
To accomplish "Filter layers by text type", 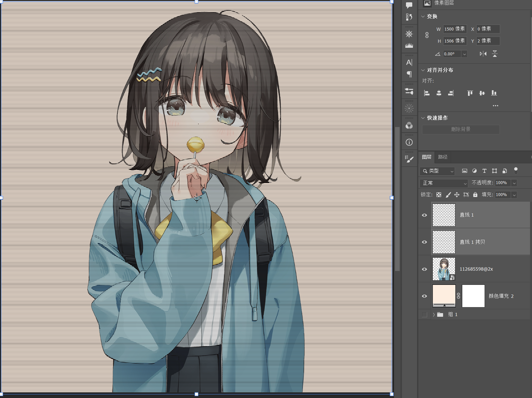I will pos(484,171).
